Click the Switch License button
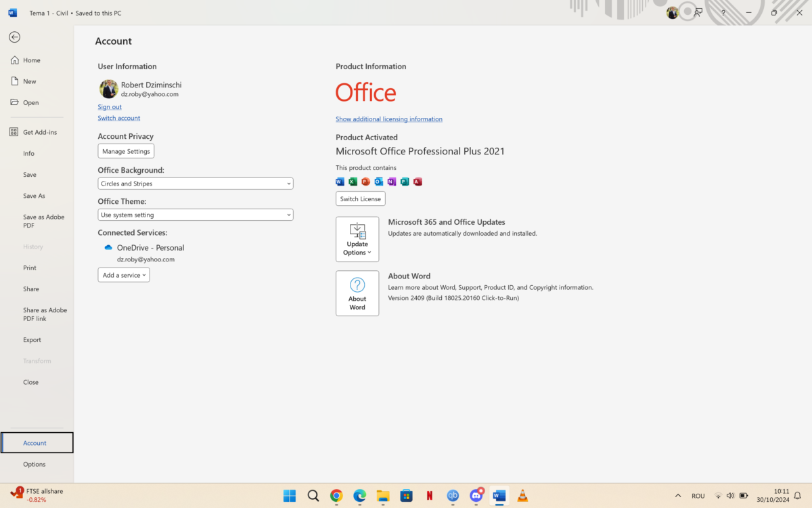 pyautogui.click(x=361, y=198)
